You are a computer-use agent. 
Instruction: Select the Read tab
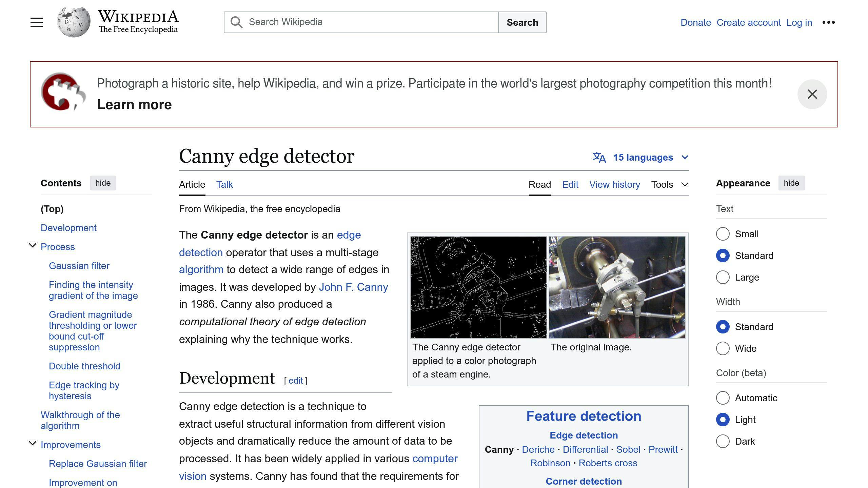540,185
